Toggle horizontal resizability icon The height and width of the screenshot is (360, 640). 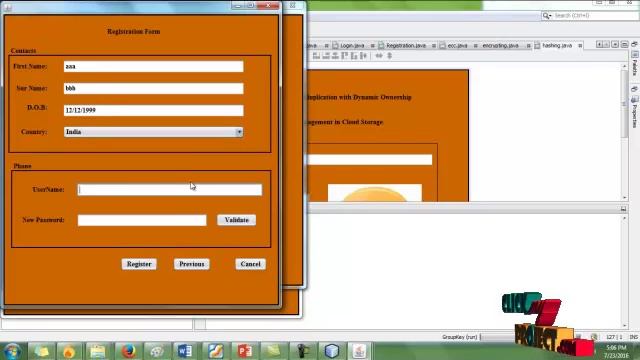(379, 56)
